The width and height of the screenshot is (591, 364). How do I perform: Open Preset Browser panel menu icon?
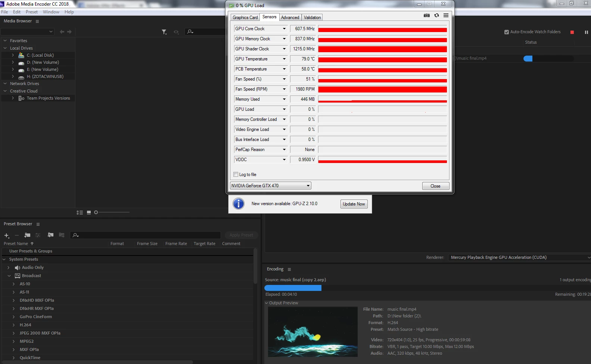38,224
